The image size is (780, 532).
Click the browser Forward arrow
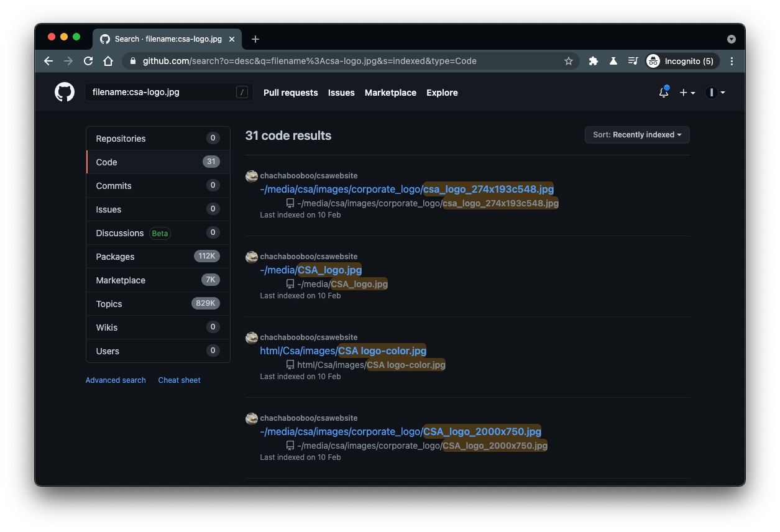point(68,61)
